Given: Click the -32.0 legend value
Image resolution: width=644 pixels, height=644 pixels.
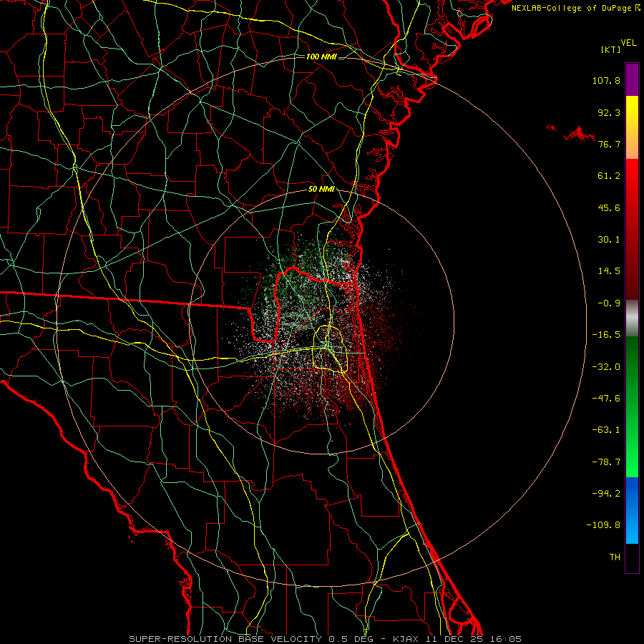Looking at the screenshot, I should point(606,367).
